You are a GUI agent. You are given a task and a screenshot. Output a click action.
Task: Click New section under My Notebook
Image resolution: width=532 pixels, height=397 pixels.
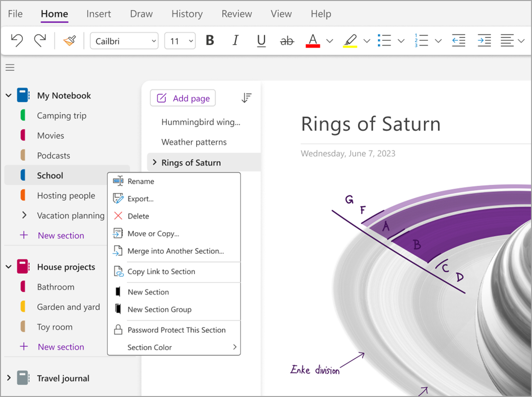click(x=60, y=235)
